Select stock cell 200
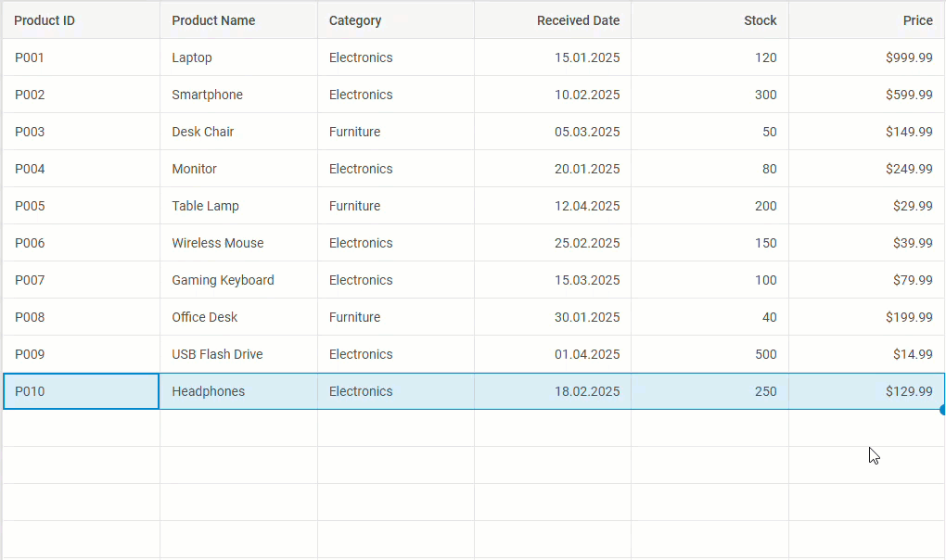The image size is (946, 560). (x=710, y=206)
